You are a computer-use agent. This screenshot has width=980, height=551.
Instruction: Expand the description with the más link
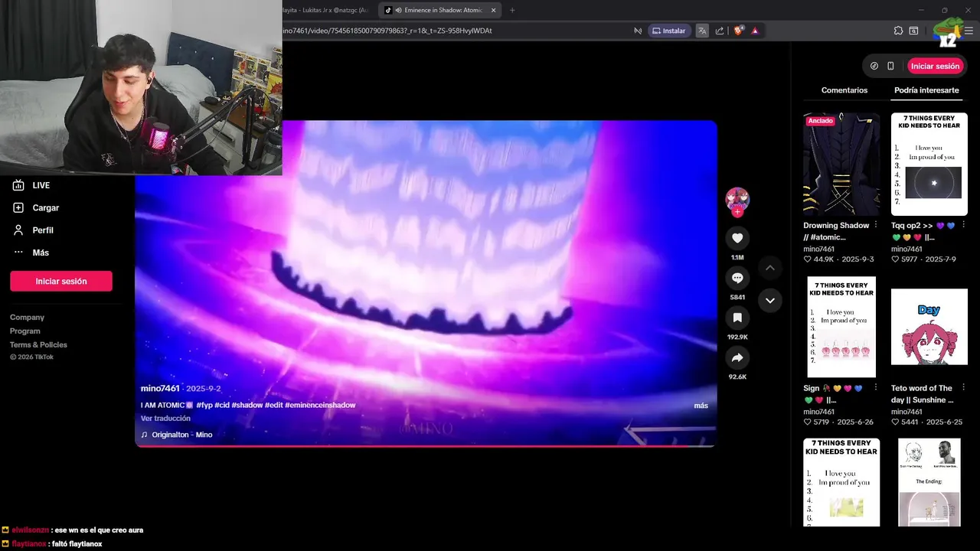pos(701,406)
